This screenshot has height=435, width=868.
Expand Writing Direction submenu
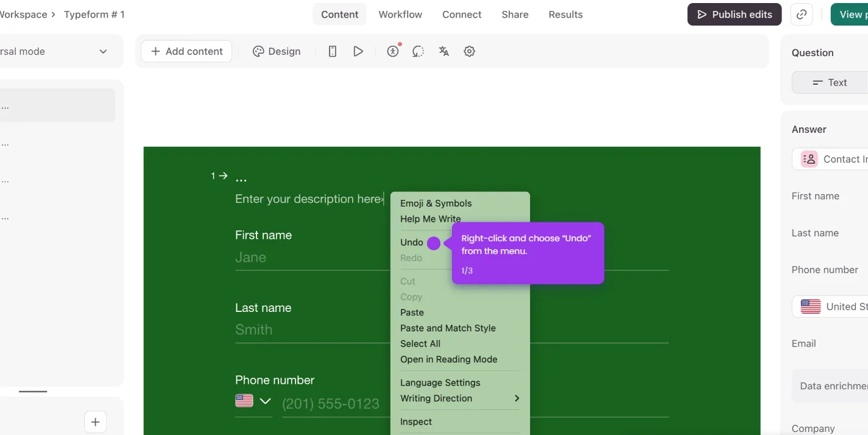(x=460, y=398)
